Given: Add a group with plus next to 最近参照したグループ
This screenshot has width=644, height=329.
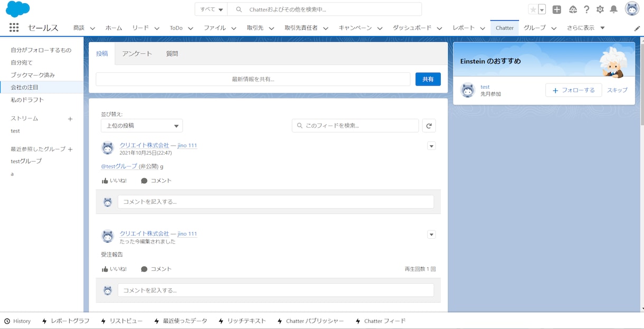Looking at the screenshot, I should (70, 149).
